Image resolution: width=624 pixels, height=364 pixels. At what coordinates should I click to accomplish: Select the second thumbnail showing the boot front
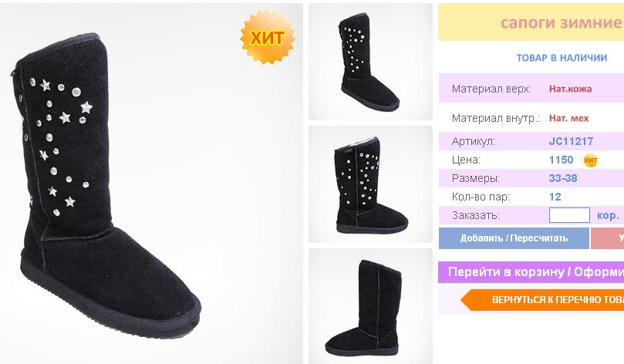tap(370, 184)
